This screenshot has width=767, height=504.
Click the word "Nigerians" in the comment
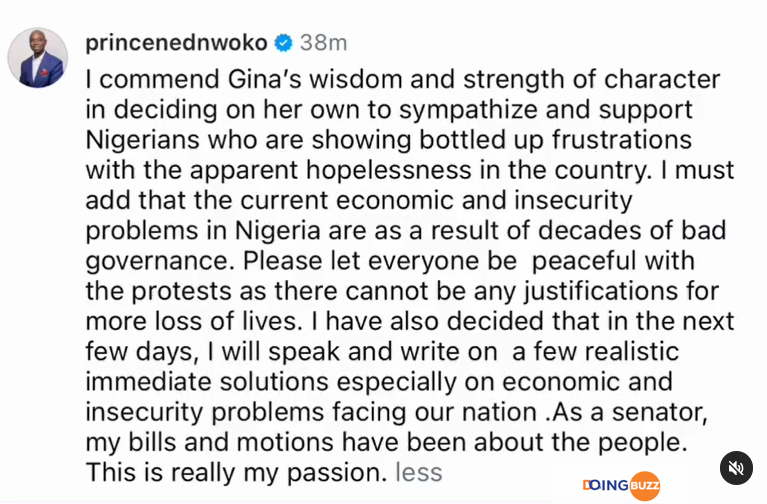142,140
